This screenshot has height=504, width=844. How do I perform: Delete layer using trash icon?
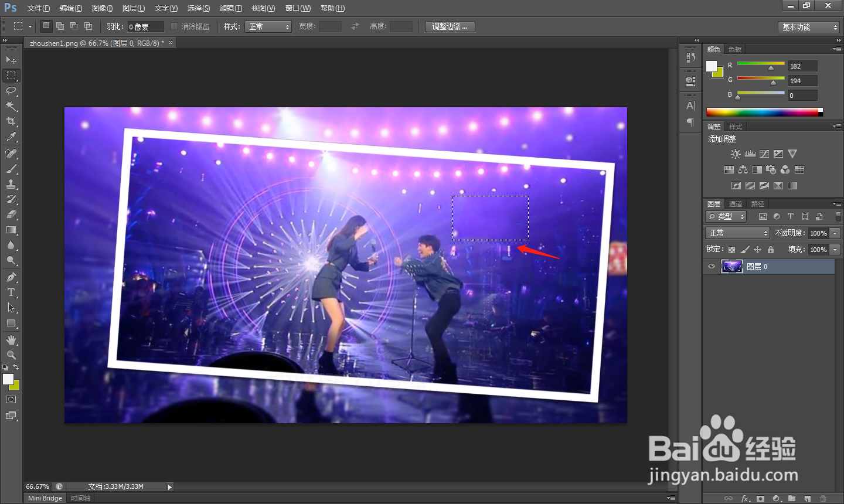click(x=823, y=499)
